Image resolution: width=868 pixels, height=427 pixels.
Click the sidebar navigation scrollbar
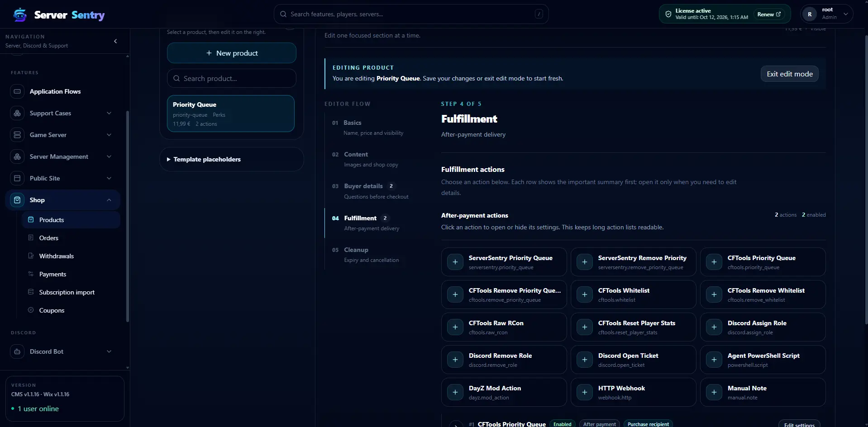tap(128, 216)
